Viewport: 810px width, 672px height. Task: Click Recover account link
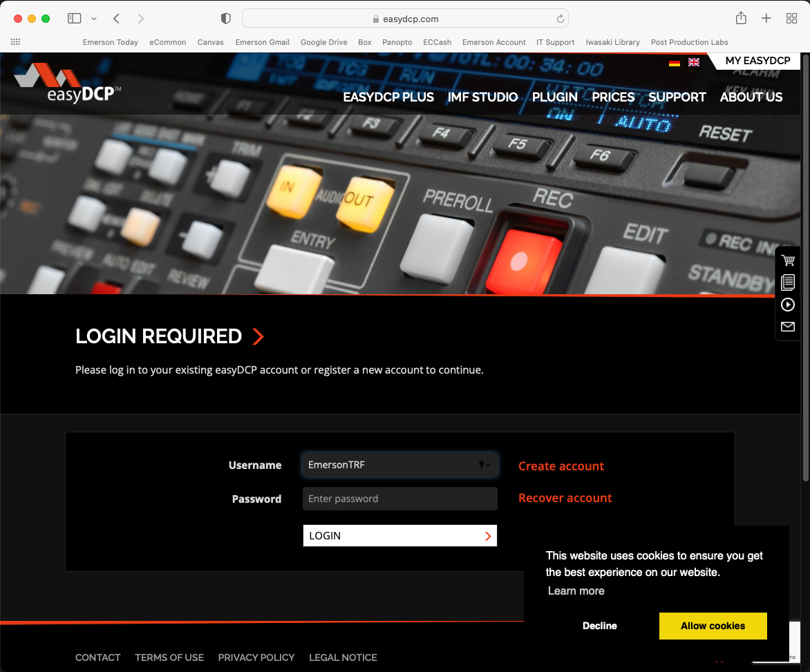click(x=565, y=498)
